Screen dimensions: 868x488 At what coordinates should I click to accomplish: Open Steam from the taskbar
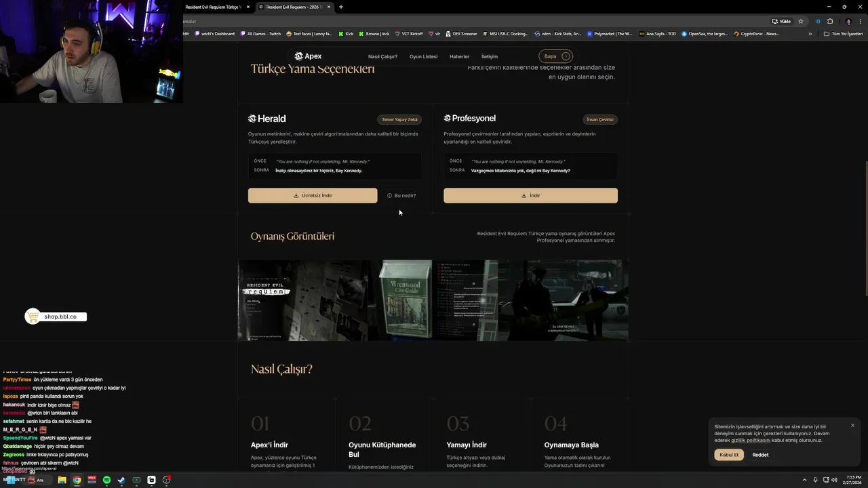[121, 480]
